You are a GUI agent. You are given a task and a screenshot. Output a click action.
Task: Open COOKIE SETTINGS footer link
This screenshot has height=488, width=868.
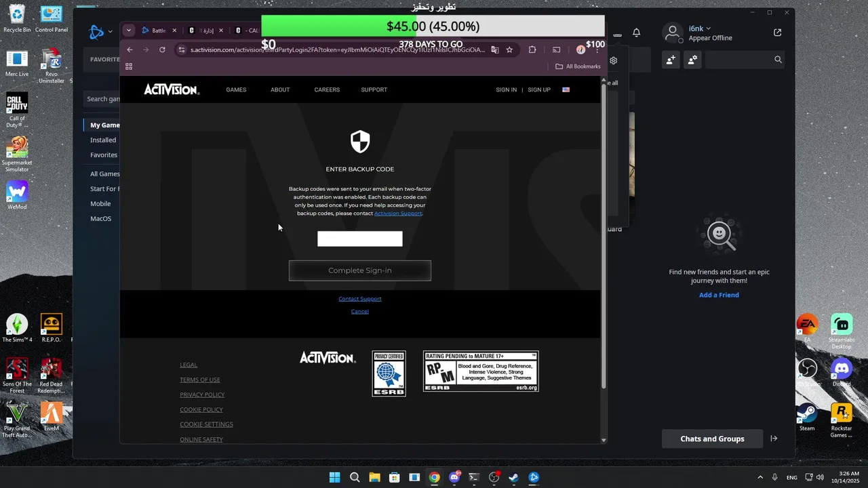(x=206, y=424)
